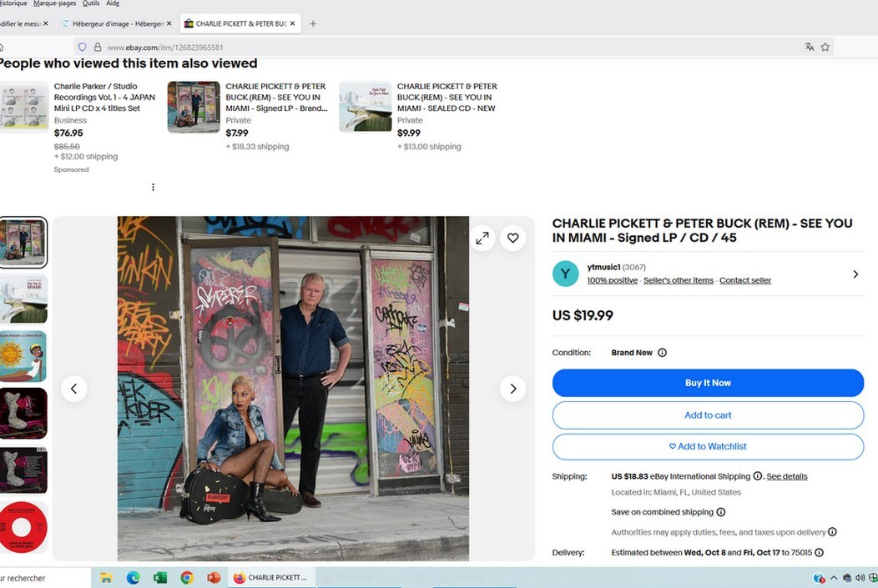
Task: Open Microsoft Edge from the taskbar
Action: coord(134,576)
